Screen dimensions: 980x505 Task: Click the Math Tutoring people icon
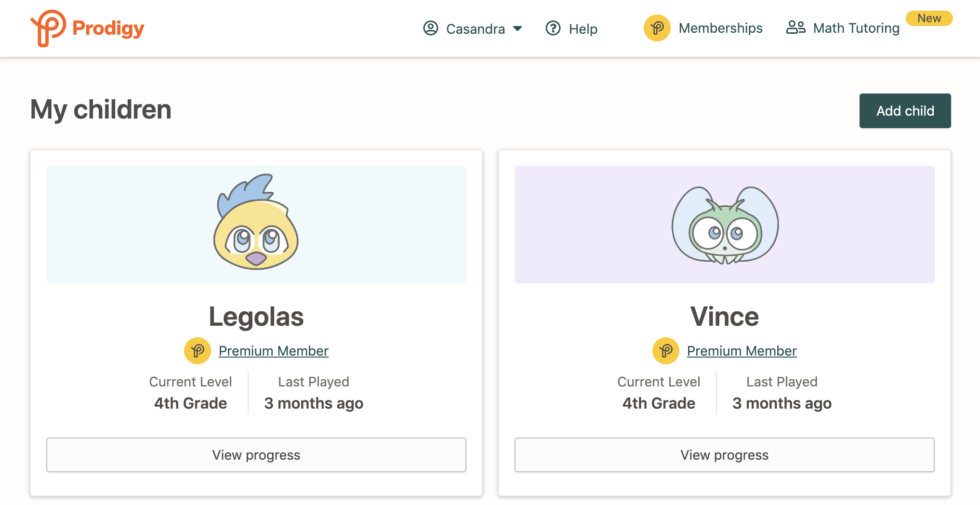(x=795, y=27)
